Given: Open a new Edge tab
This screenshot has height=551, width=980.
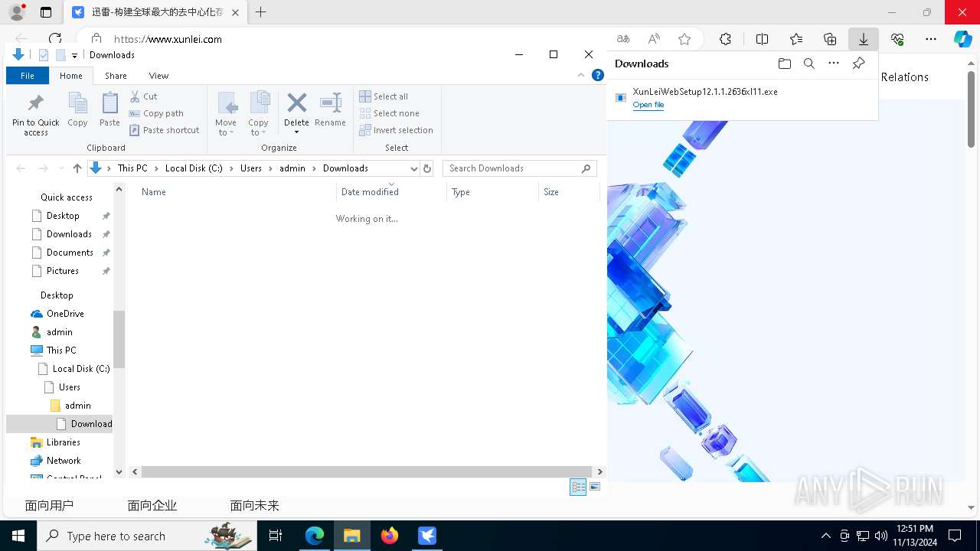Looking at the screenshot, I should coord(261,12).
